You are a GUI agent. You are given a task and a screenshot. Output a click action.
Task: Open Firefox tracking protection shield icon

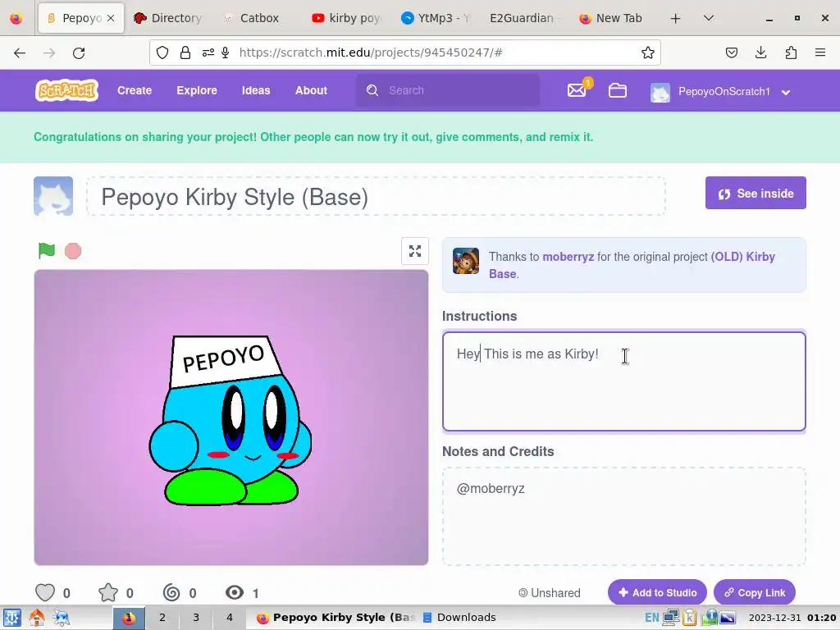pos(162,52)
